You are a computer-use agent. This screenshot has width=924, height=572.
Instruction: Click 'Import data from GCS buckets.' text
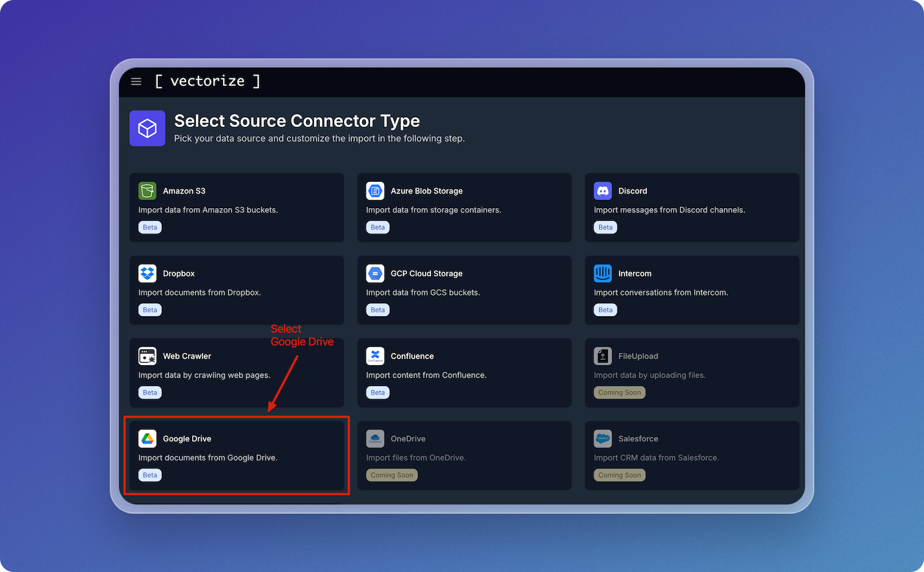pyautogui.click(x=423, y=292)
